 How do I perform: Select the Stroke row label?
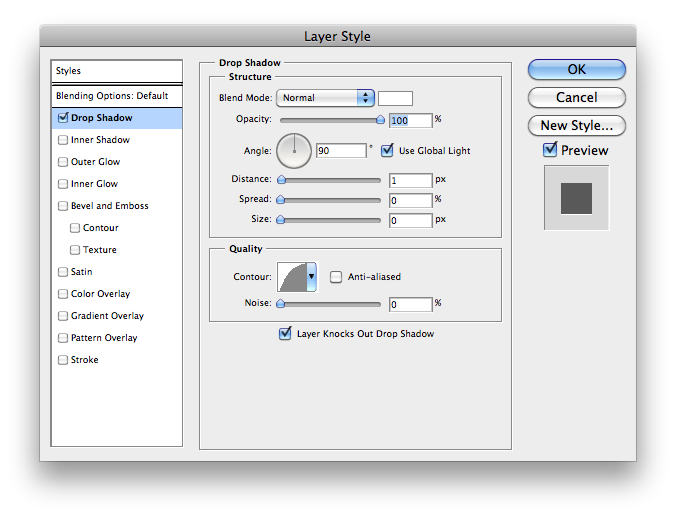pyautogui.click(x=84, y=360)
